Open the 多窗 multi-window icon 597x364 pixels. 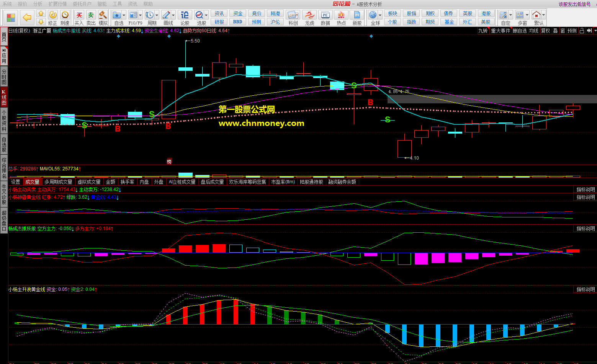[520, 15]
